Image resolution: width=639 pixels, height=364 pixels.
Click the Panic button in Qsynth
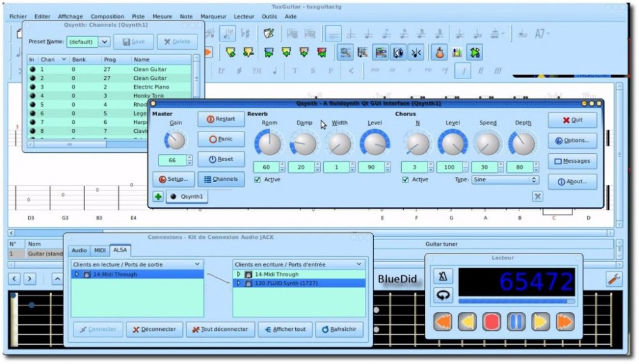click(221, 139)
